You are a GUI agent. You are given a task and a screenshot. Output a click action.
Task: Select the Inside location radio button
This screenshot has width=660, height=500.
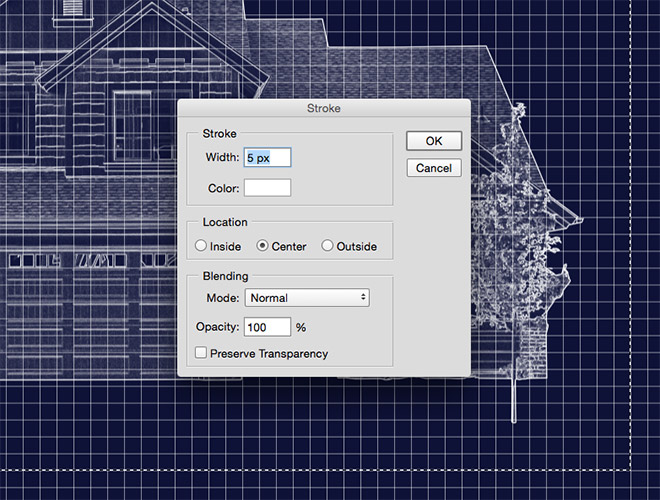tap(201, 246)
